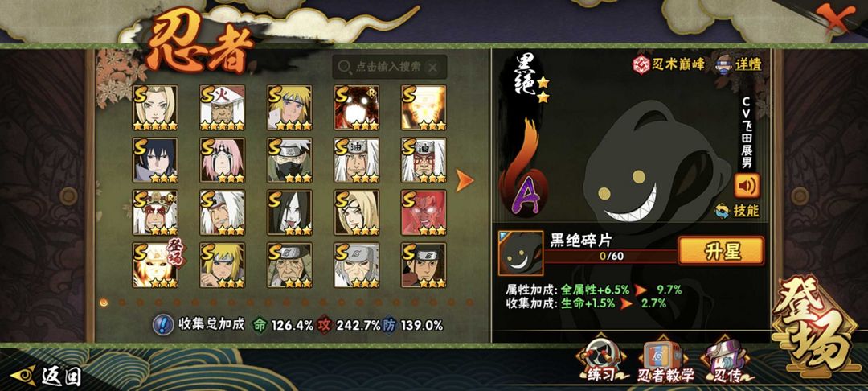Click the 黑绝碎片 0/60 progress bar

pos(611,257)
